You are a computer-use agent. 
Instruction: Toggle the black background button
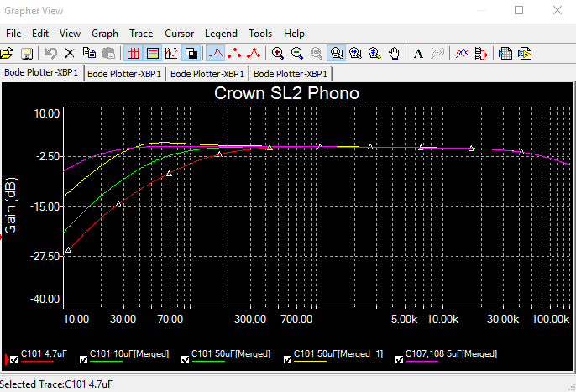(x=191, y=53)
